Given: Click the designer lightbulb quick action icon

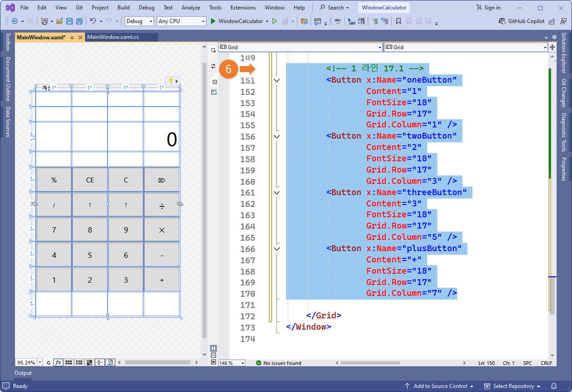Looking at the screenshot, I should pyautogui.click(x=171, y=81).
